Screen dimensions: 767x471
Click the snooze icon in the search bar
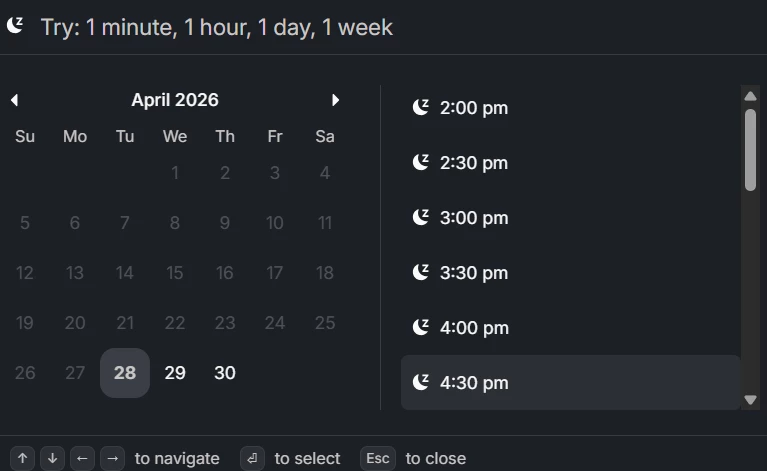pos(15,25)
